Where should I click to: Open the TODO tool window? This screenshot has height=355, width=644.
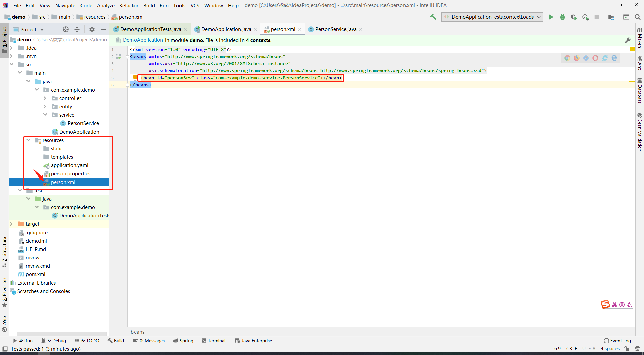tap(87, 341)
